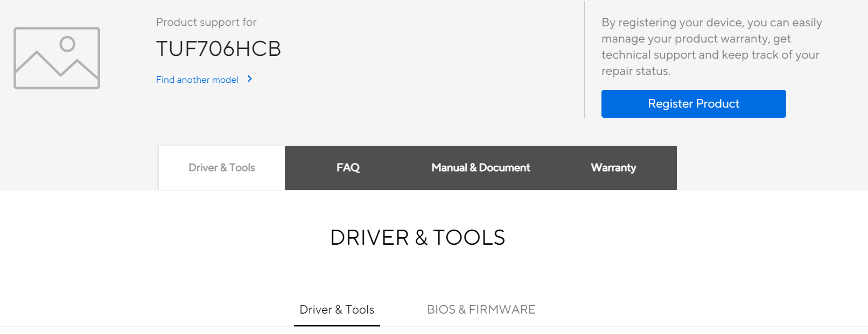Click the Register Product button
This screenshot has height=334, width=868.
pos(694,104)
